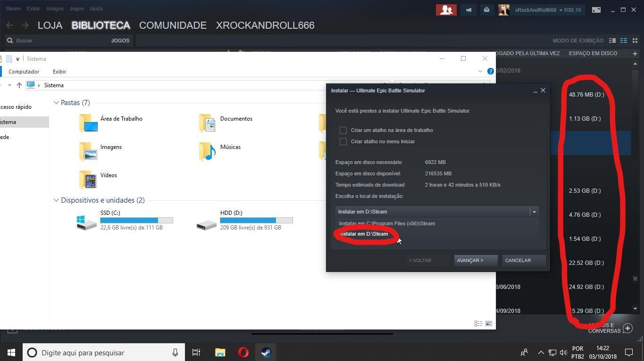Screen dimensions: 644x361
Task: Switch Explorer to details view
Action: pos(478,324)
